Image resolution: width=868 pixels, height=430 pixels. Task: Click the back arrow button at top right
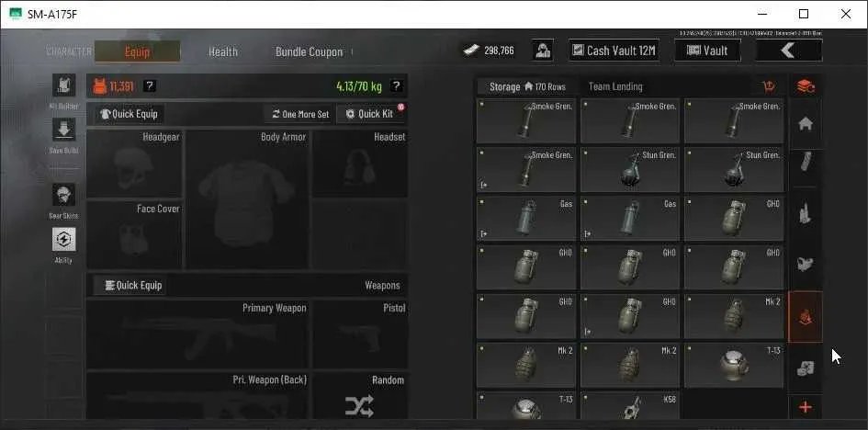tap(789, 51)
